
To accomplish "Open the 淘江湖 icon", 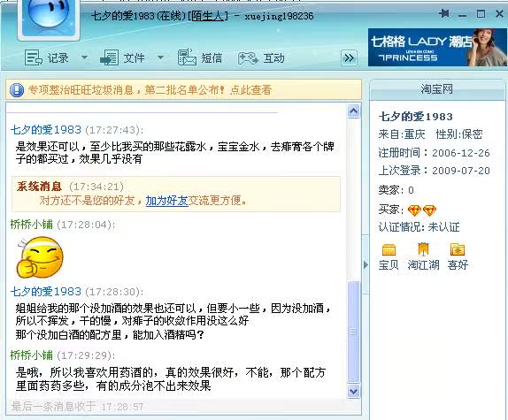I will 423,249.
